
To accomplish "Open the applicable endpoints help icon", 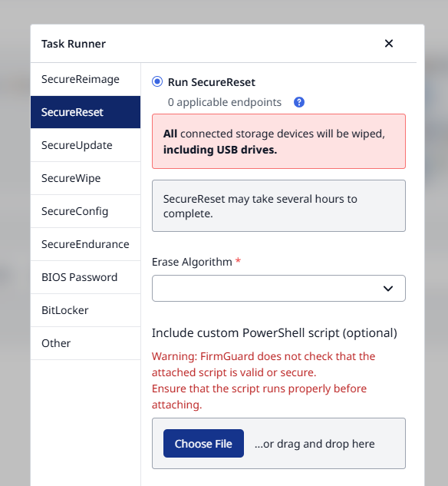I will [x=298, y=102].
